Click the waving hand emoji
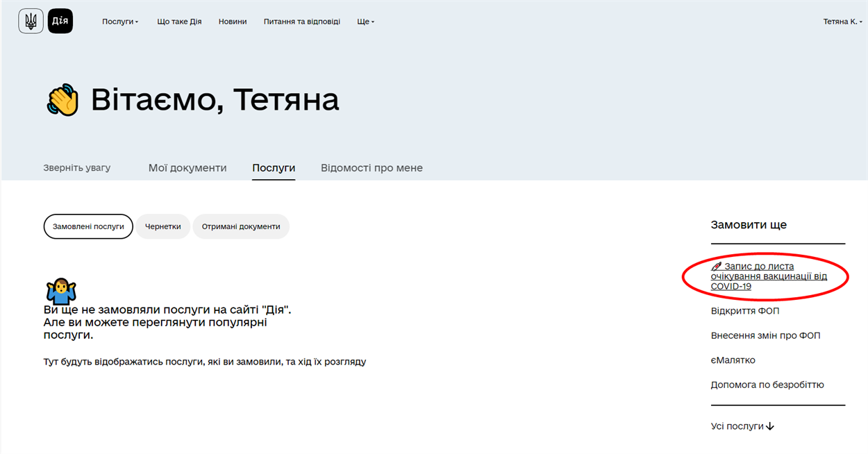Viewport: 868px width, 454px height. [63, 100]
